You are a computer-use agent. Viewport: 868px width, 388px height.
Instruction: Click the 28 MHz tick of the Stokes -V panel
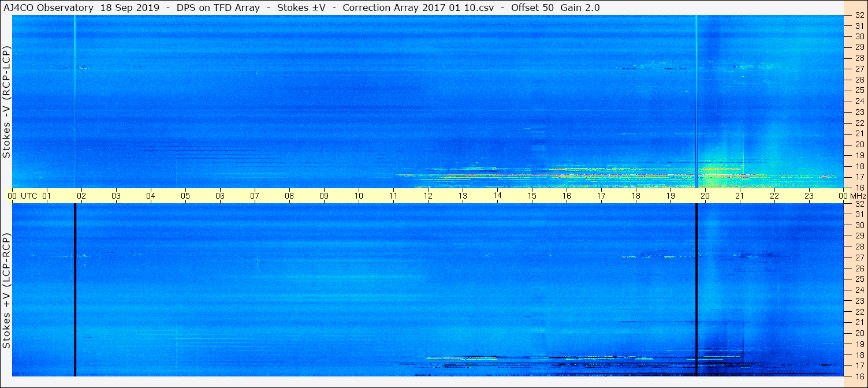(x=859, y=58)
